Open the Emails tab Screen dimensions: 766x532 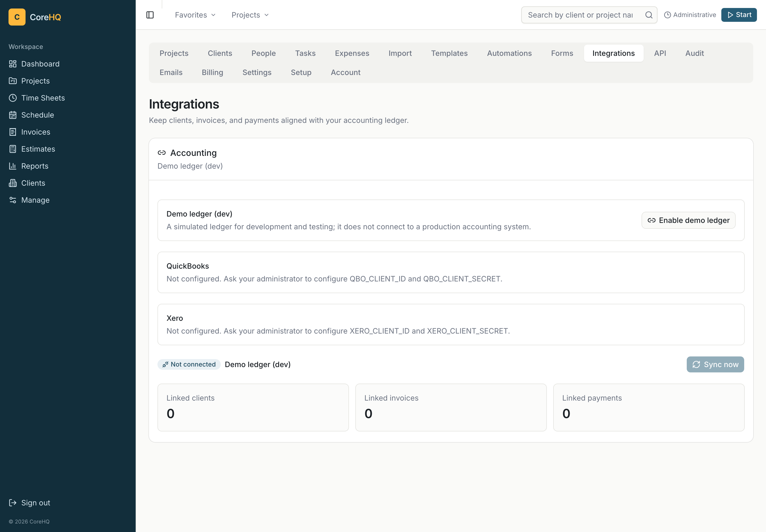[171, 72]
